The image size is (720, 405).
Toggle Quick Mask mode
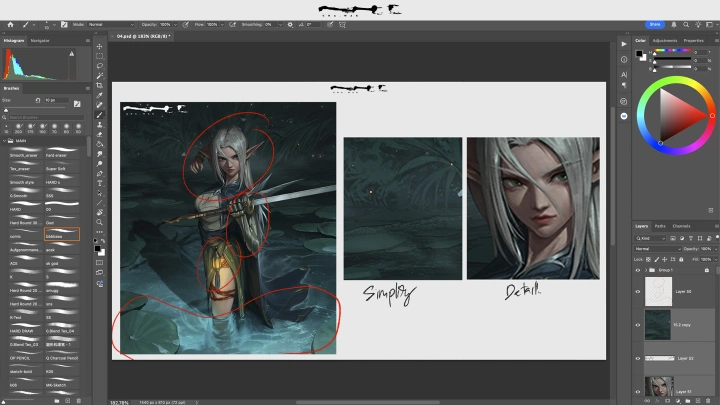pos(99,263)
